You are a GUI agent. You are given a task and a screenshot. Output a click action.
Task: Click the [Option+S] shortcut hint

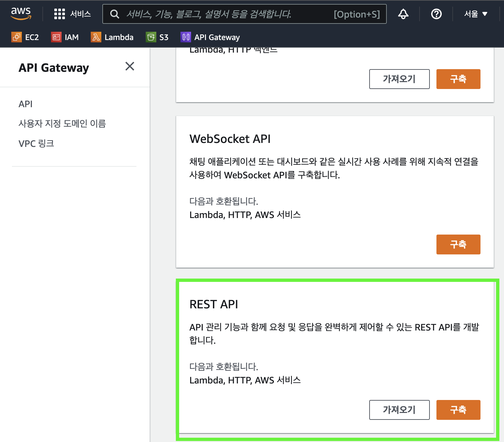point(357,14)
